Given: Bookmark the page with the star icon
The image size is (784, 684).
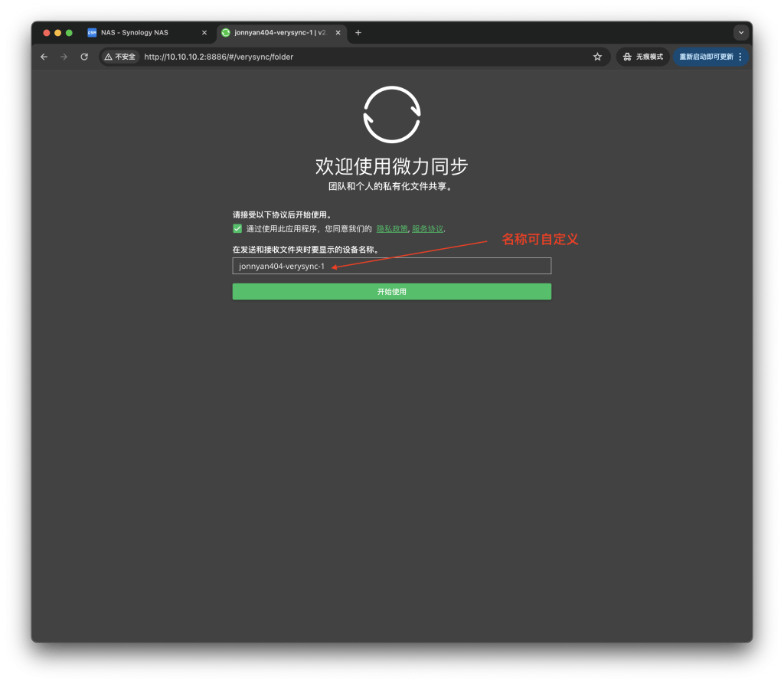Looking at the screenshot, I should [597, 57].
